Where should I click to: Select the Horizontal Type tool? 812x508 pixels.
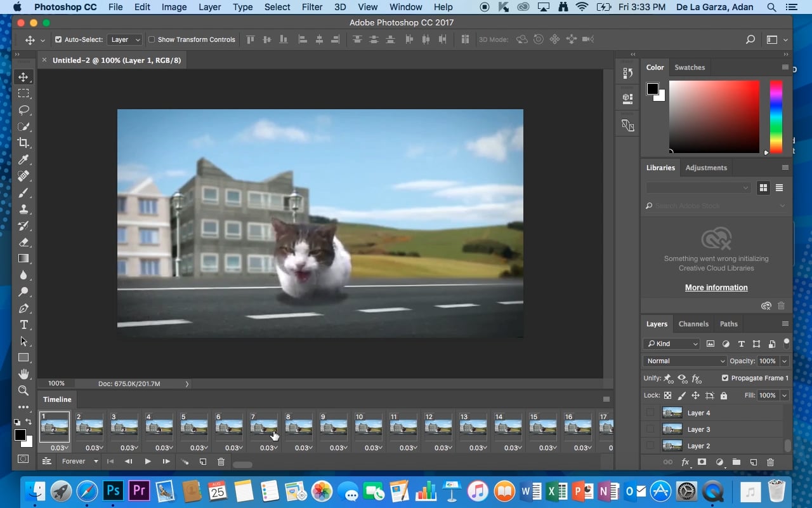(x=23, y=324)
